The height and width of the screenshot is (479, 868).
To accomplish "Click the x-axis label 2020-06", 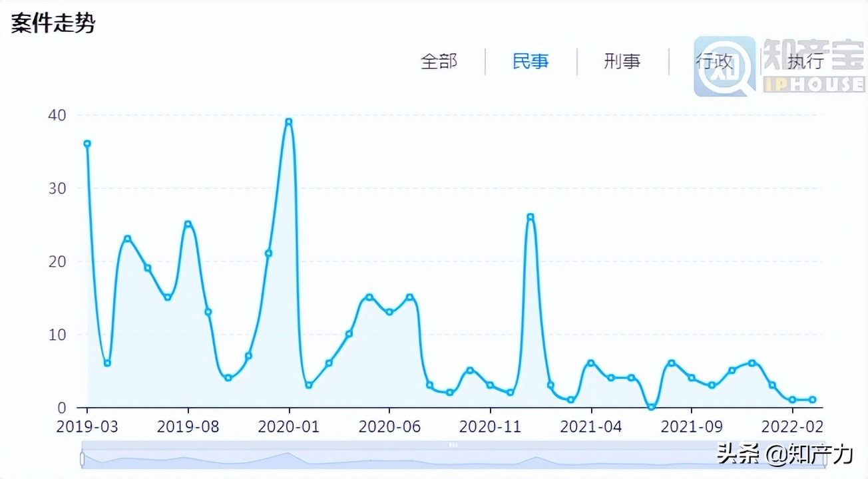I will pyautogui.click(x=389, y=426).
